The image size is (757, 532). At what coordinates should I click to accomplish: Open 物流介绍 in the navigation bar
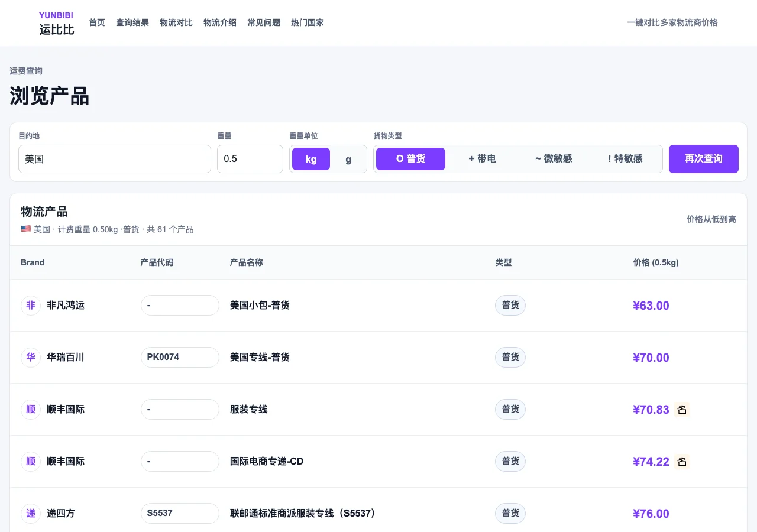click(220, 22)
